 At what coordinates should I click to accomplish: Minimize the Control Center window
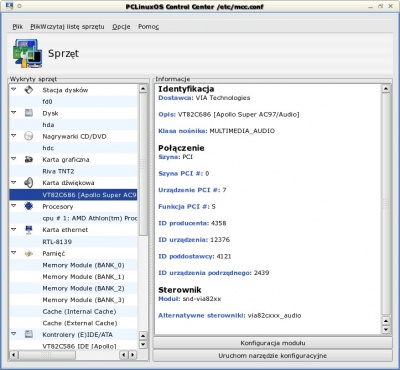[x=371, y=6]
